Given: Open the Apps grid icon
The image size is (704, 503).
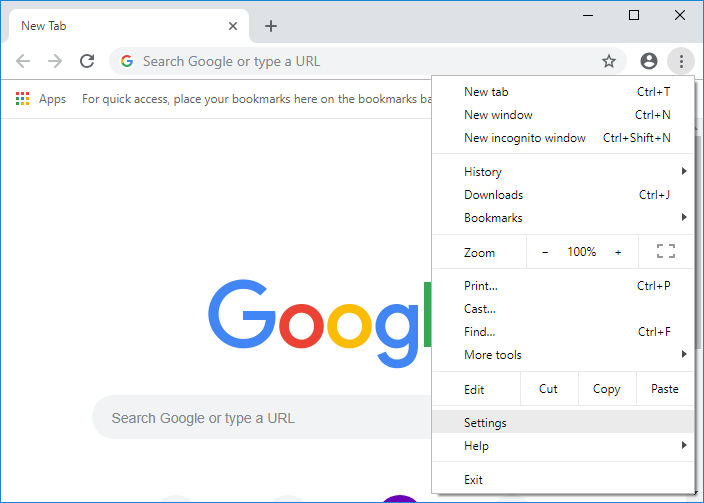Looking at the screenshot, I should [23, 99].
